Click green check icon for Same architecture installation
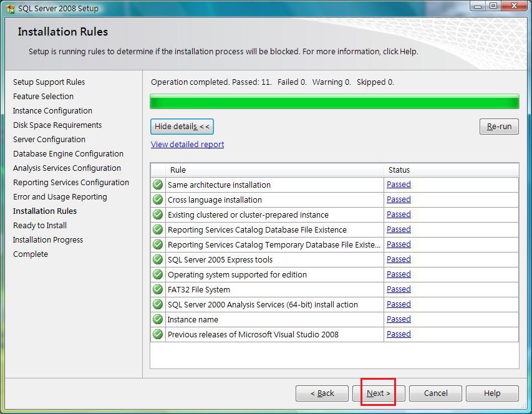 [158, 185]
